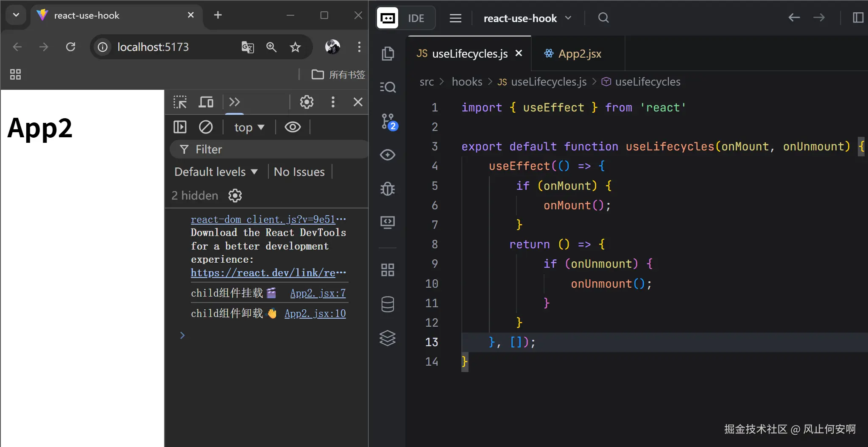This screenshot has height=447, width=868.
Task: Select the useLifecycles.js editor tab
Action: pos(469,54)
